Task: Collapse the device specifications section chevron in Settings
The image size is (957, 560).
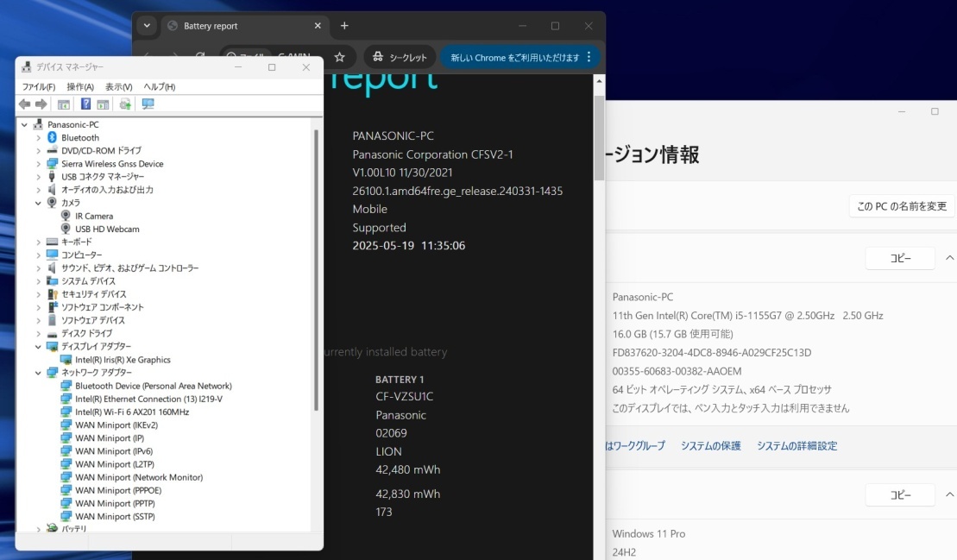Action: pyautogui.click(x=950, y=258)
